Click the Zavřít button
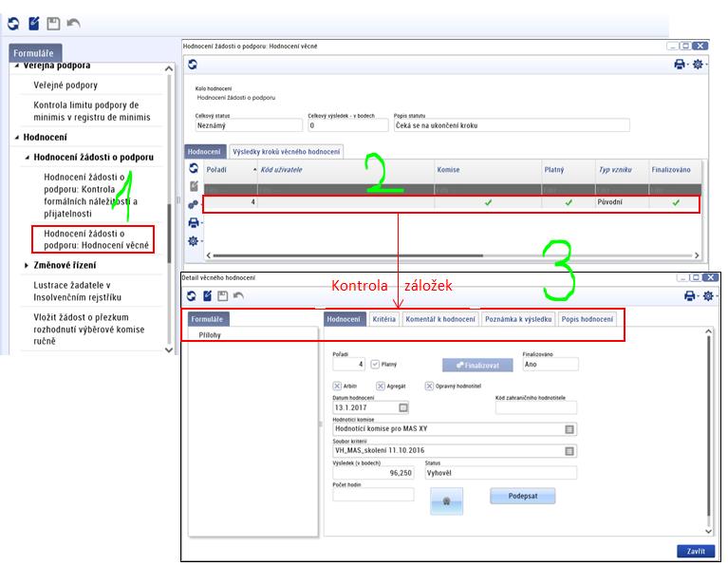 pyautogui.click(x=696, y=551)
